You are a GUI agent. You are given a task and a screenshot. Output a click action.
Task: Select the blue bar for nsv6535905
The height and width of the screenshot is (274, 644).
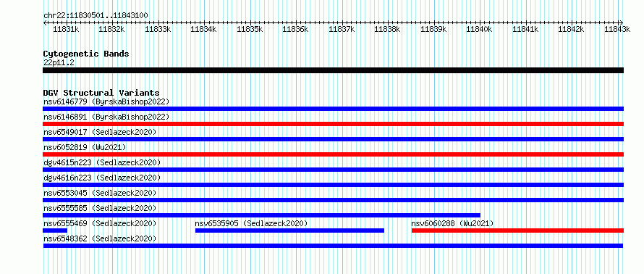click(x=289, y=231)
